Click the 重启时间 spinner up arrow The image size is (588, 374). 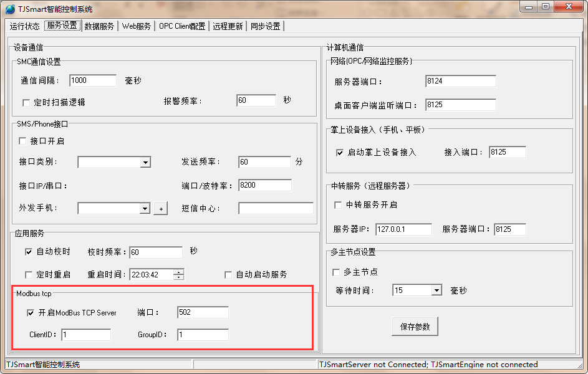[179, 272]
